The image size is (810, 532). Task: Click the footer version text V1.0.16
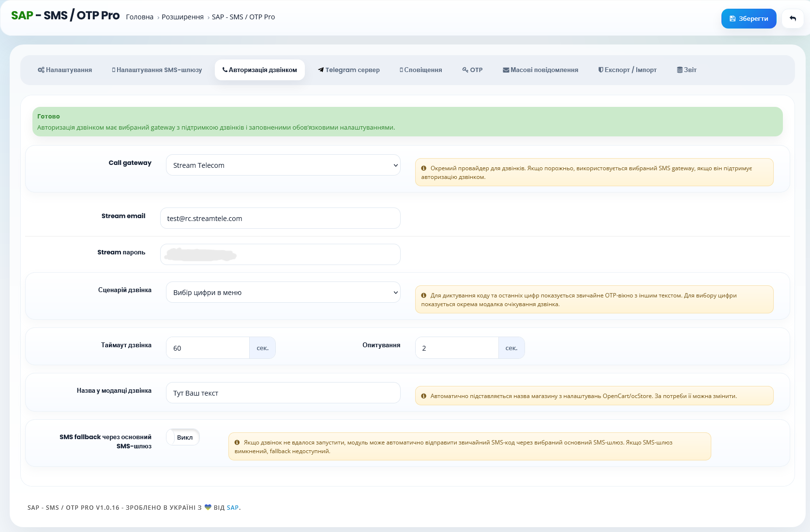107,508
